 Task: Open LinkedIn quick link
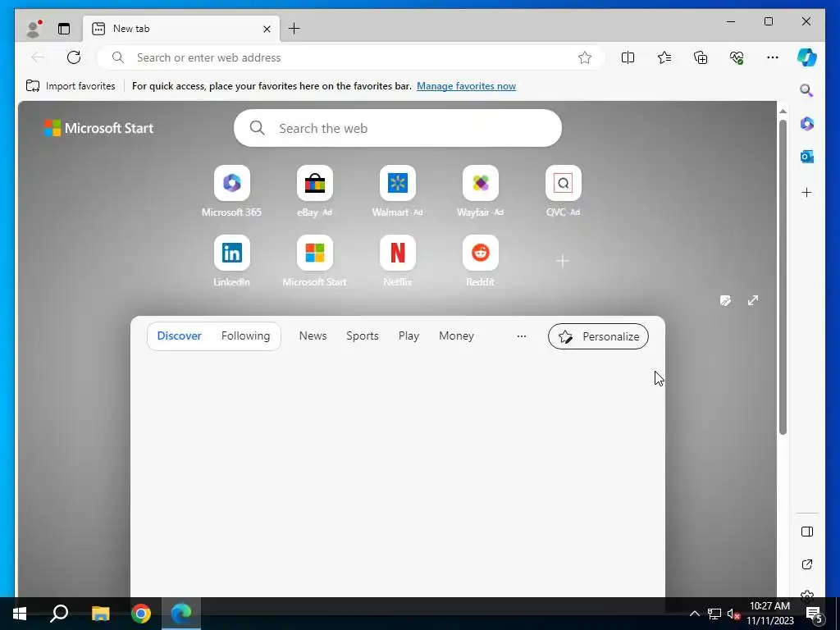(231, 261)
